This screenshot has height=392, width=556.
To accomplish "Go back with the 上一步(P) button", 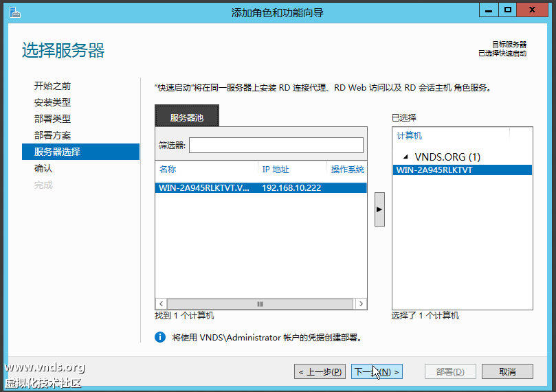I will tap(320, 372).
